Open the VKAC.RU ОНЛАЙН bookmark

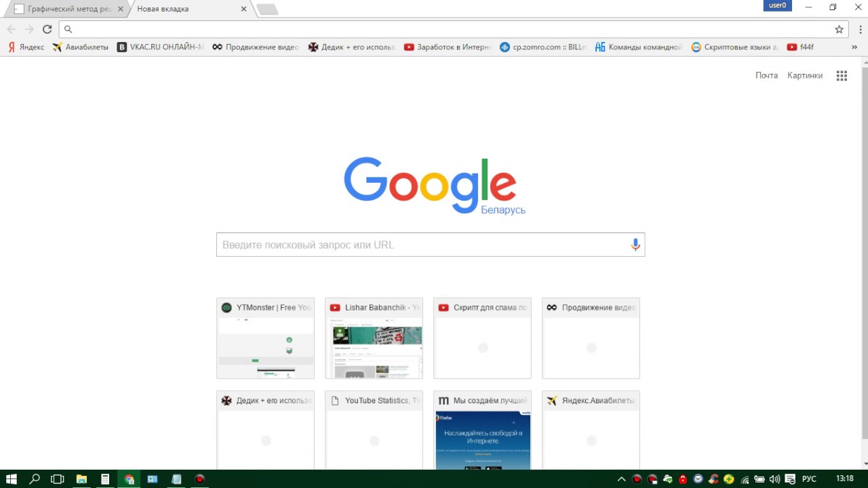click(x=161, y=47)
